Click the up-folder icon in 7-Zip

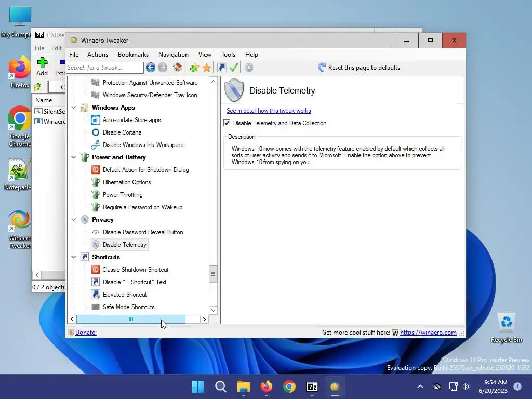point(37,87)
